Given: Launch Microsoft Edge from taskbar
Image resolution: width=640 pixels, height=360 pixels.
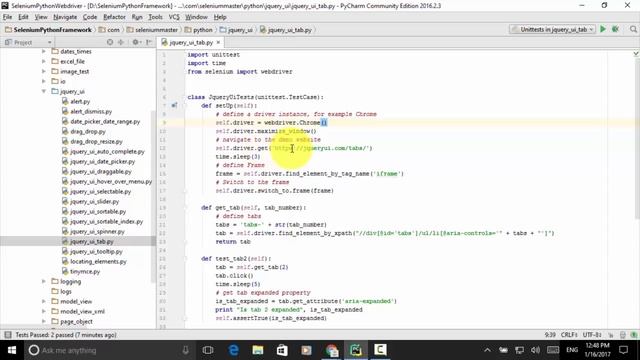Looking at the screenshot, I should (x=233, y=350).
